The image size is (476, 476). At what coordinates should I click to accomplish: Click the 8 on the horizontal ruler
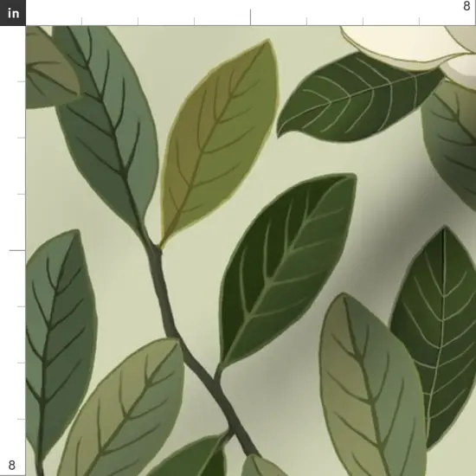coord(466,6)
